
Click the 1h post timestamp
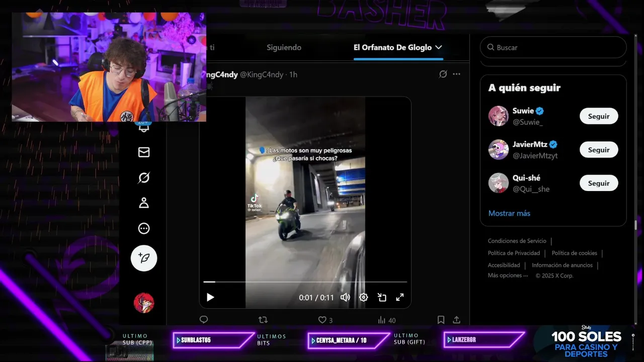(293, 74)
